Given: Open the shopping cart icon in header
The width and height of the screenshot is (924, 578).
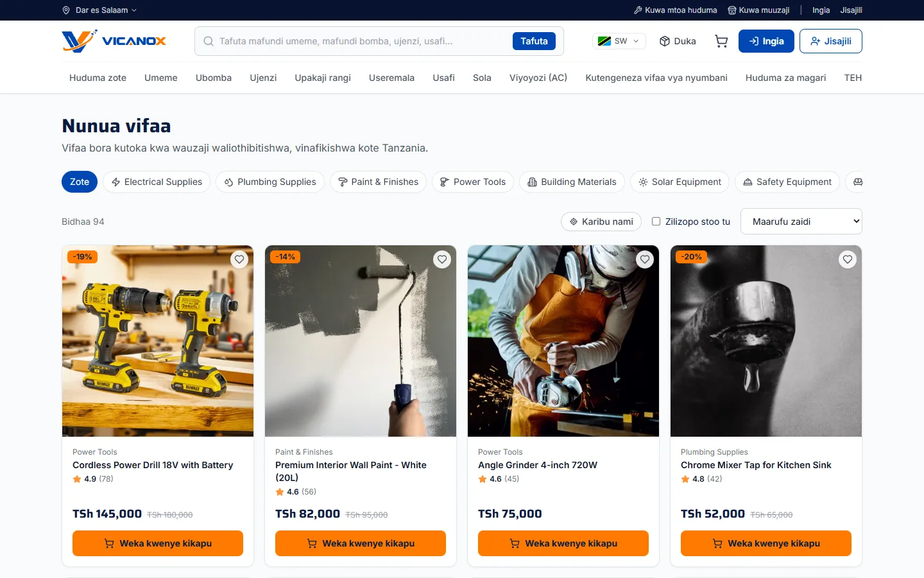Looking at the screenshot, I should tap(721, 41).
